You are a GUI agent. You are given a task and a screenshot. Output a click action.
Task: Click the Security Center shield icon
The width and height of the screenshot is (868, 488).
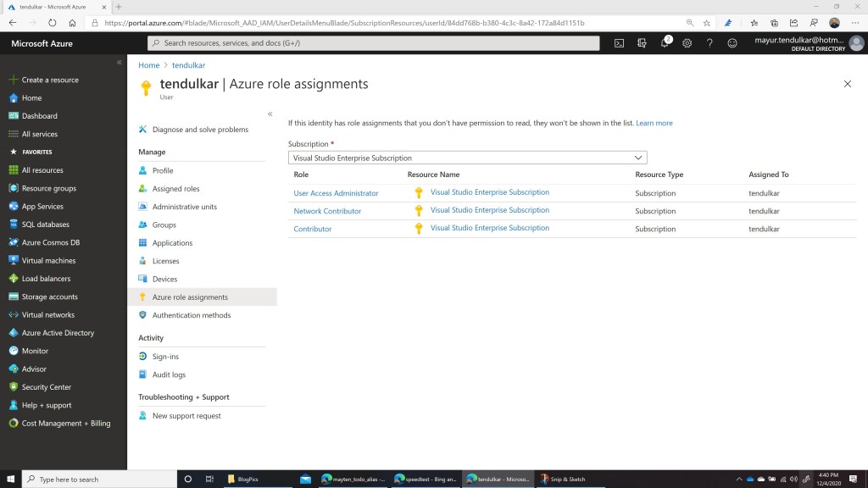[x=14, y=387]
